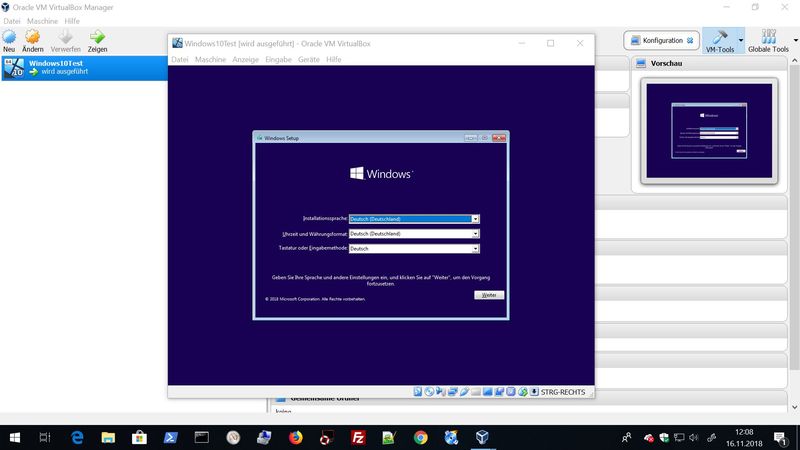
Task: Expand the VM-Tools dropdown arrow
Action: pos(741,40)
